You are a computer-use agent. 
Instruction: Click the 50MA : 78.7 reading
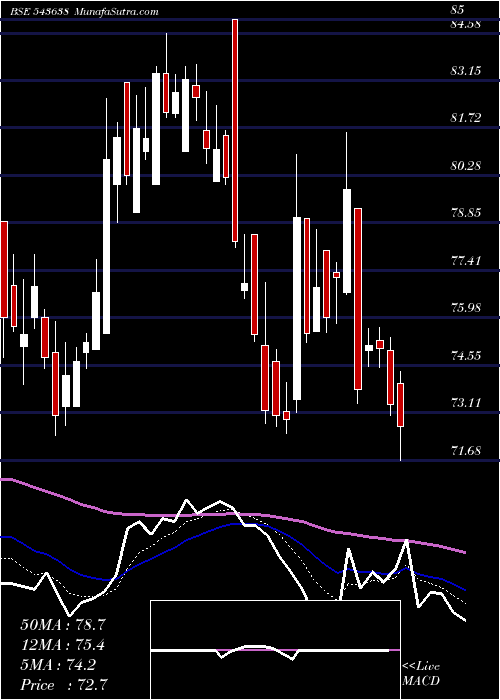click(x=63, y=625)
